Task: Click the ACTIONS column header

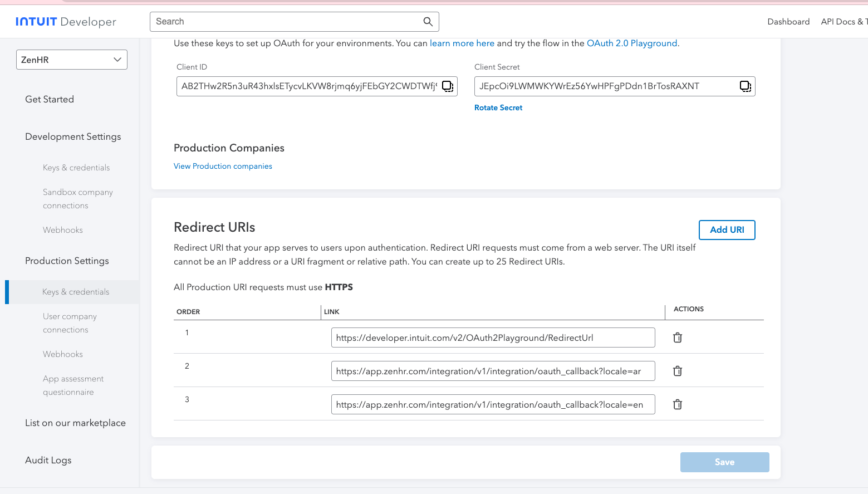Action: (x=689, y=309)
